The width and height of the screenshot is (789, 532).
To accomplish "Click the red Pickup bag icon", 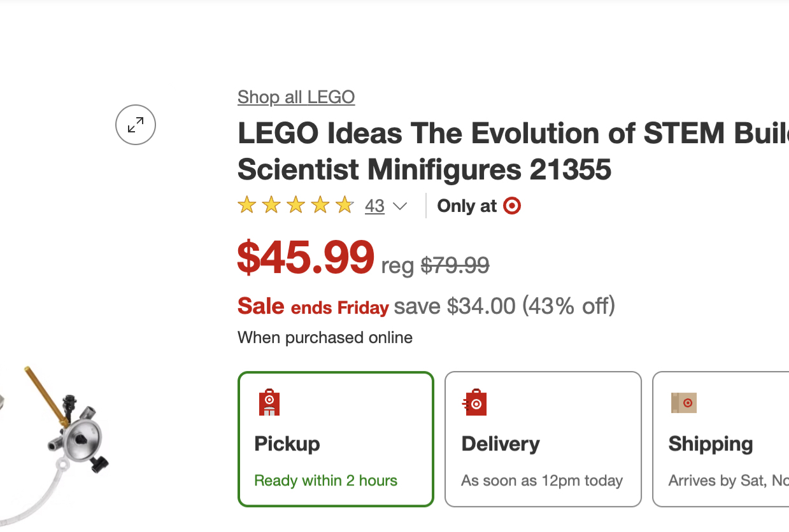I will pyautogui.click(x=269, y=403).
